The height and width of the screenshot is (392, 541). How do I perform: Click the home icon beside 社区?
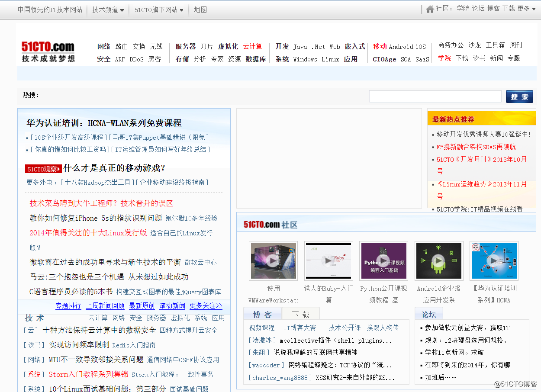tap(430, 9)
